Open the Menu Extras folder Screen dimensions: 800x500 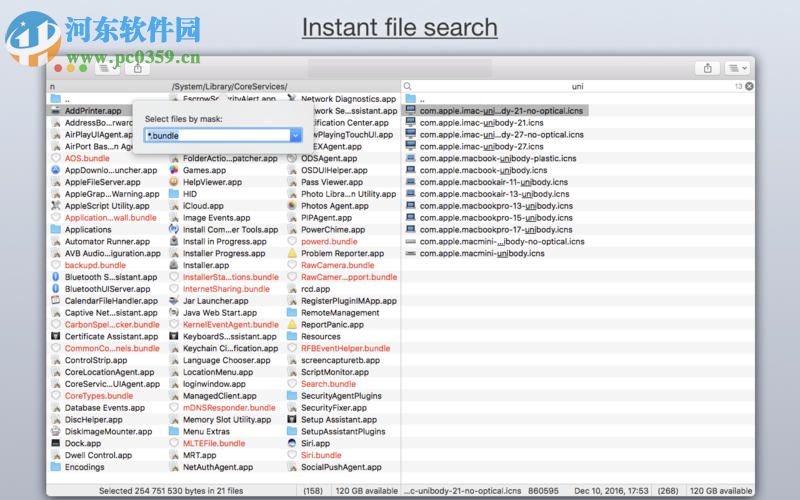[206, 431]
